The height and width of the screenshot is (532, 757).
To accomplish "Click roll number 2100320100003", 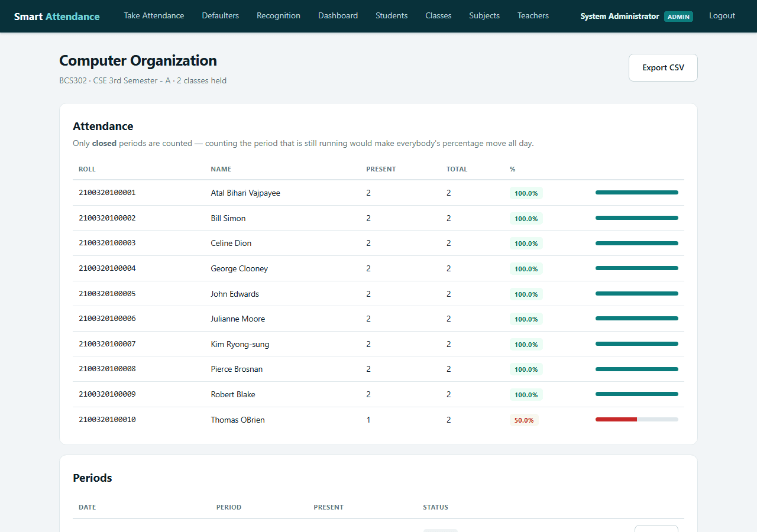I will [x=107, y=243].
